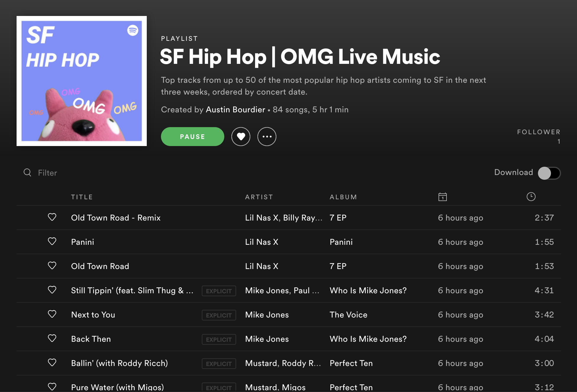577x392 pixels.
Task: Sort tracks by the ARTIST column header
Action: [259, 197]
